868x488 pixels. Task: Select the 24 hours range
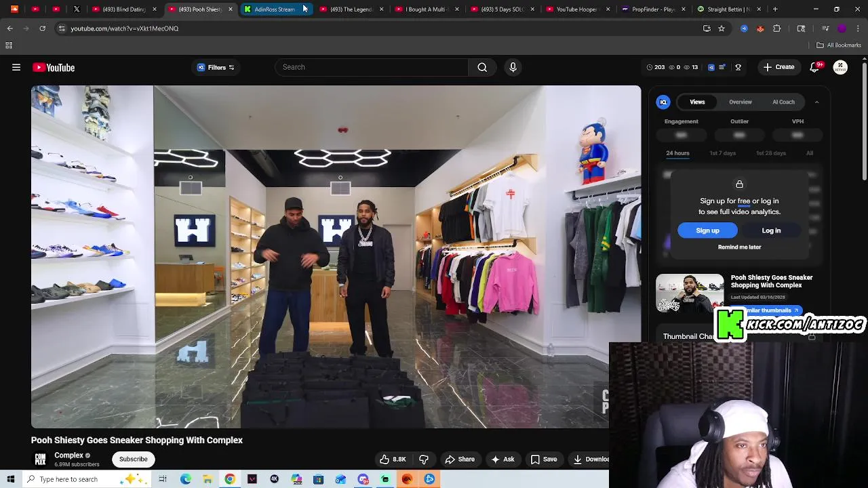coord(677,153)
